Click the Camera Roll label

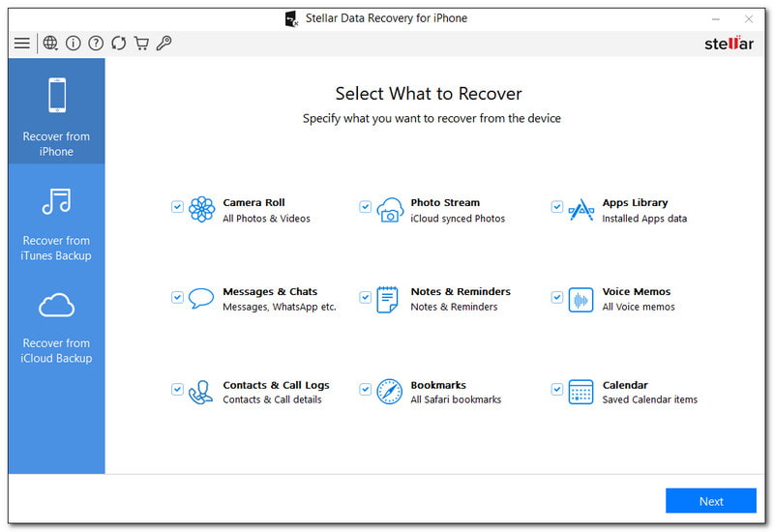(x=253, y=203)
